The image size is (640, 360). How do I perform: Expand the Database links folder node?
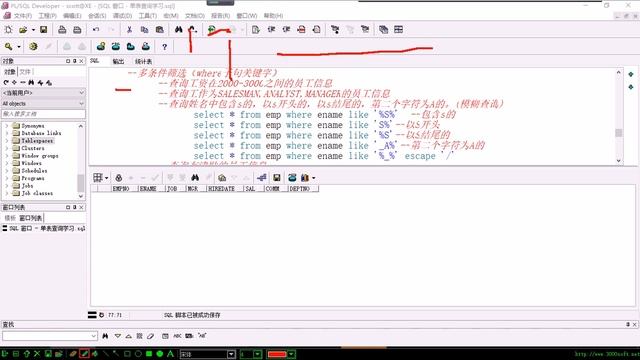[7, 133]
